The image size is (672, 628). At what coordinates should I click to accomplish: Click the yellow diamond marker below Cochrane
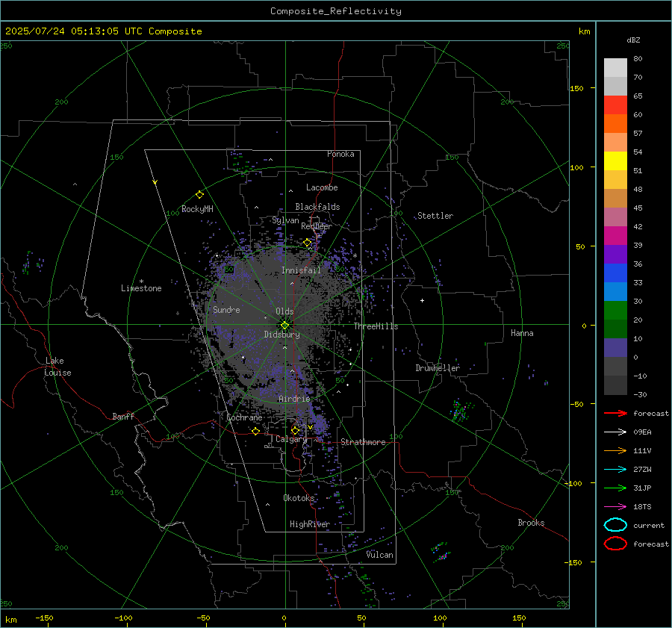(256, 432)
